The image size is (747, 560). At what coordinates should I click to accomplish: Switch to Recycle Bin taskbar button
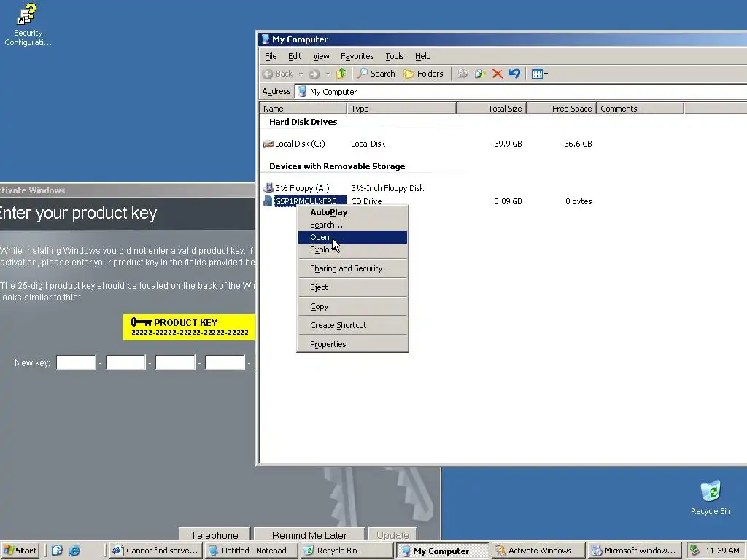pos(347,551)
